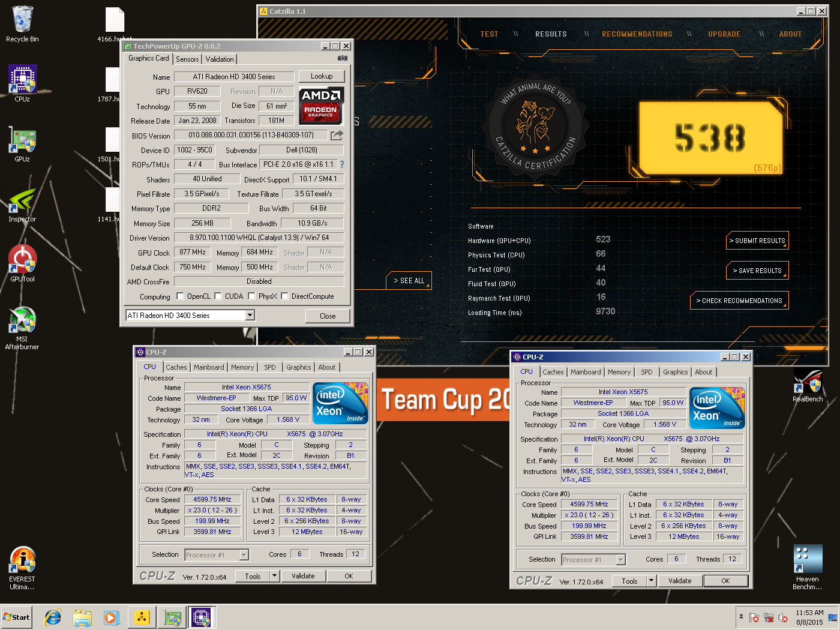This screenshot has height=630, width=840.
Task: Click the BIOS Version field in GPU-Z
Action: coord(251,135)
